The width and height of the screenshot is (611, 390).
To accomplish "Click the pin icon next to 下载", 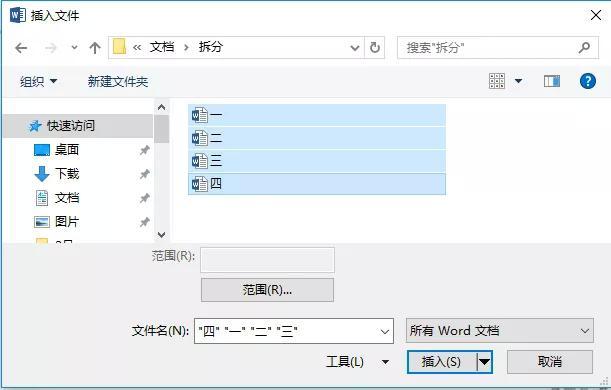I will pyautogui.click(x=145, y=174).
